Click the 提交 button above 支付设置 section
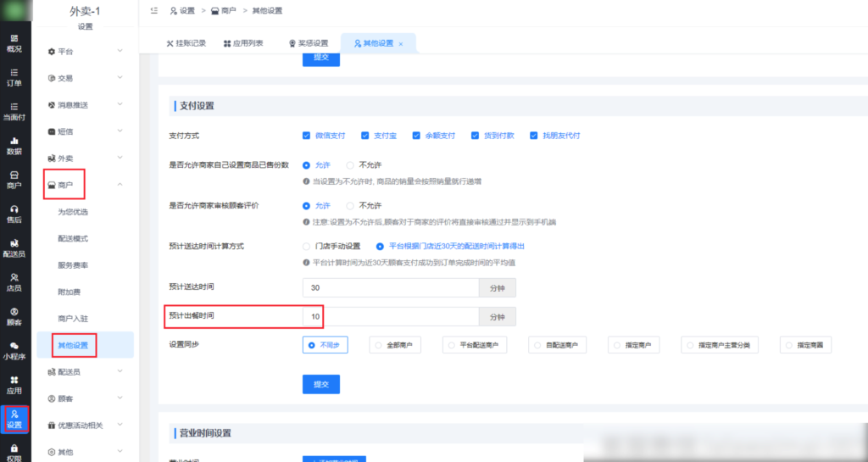Screen dimensions: 868x462 click(x=321, y=58)
